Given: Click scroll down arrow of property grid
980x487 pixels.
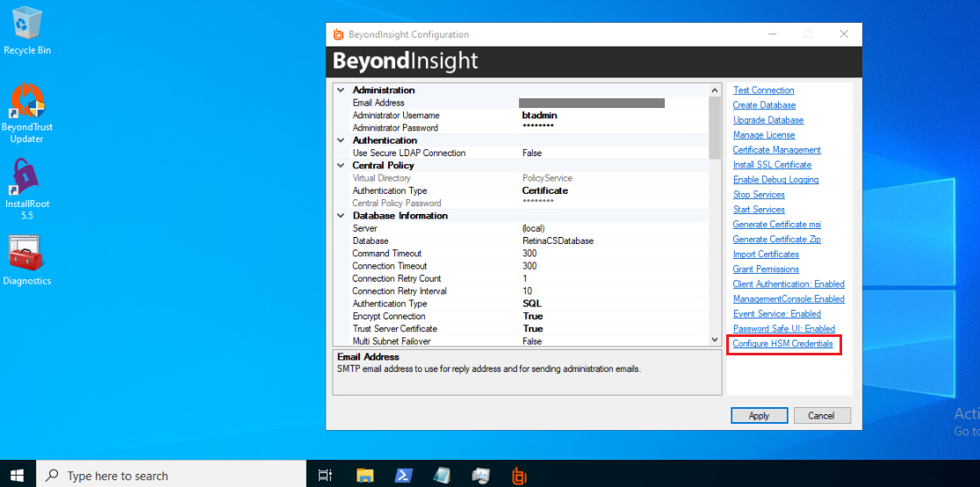Looking at the screenshot, I should (715, 340).
